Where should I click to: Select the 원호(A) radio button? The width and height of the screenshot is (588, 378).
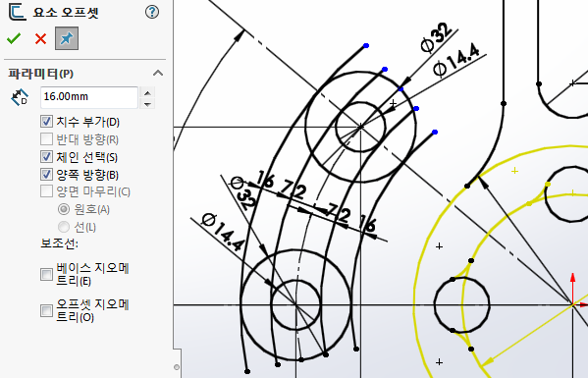64,209
